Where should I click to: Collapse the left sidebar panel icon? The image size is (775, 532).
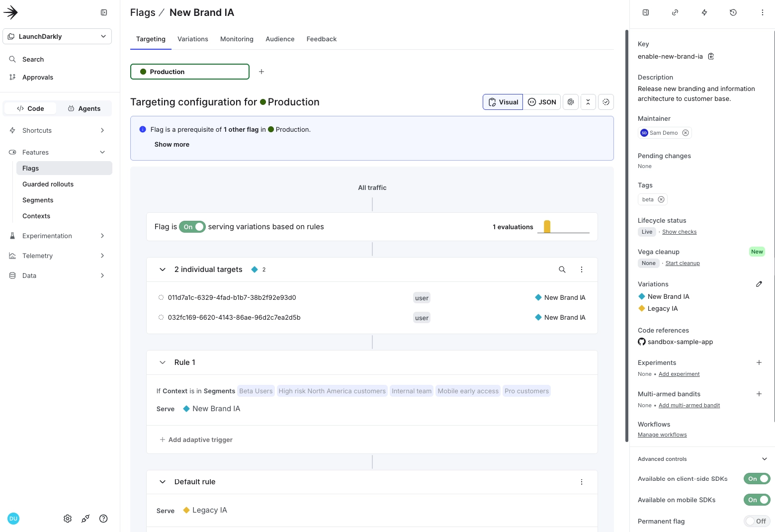tap(104, 12)
